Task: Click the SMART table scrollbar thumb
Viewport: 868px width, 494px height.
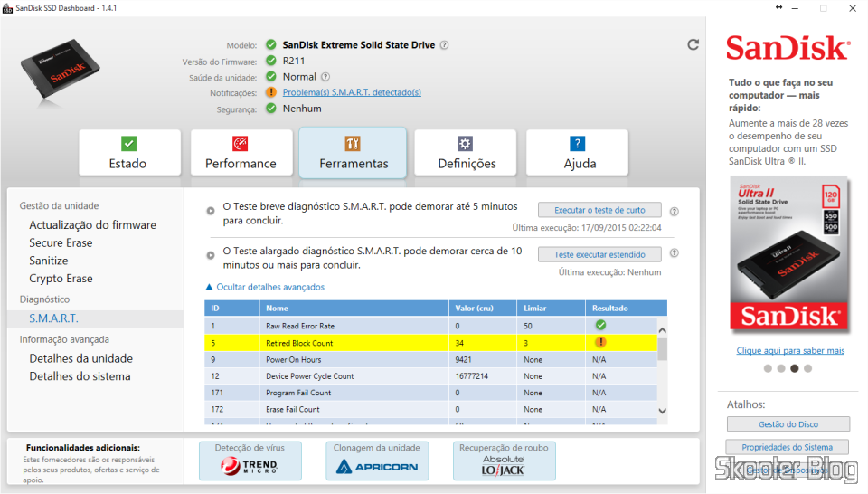Action: 662,349
